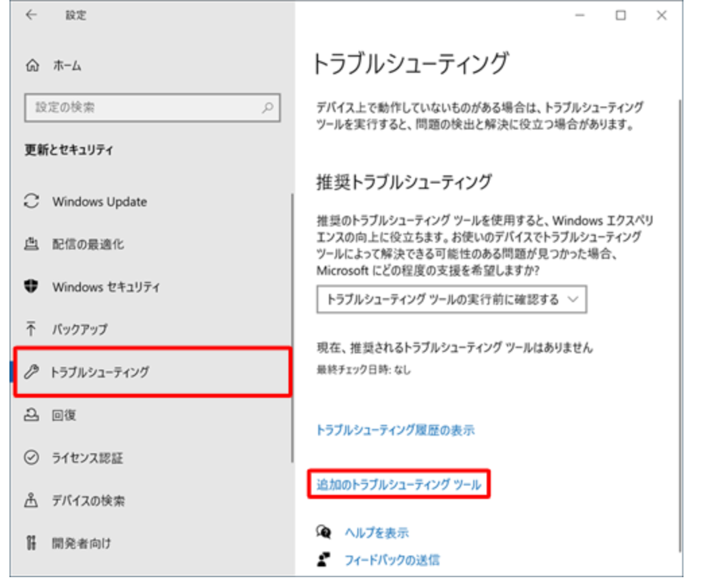
Task: Click inside the 設定の検索 search box
Action: pyautogui.click(x=135, y=106)
